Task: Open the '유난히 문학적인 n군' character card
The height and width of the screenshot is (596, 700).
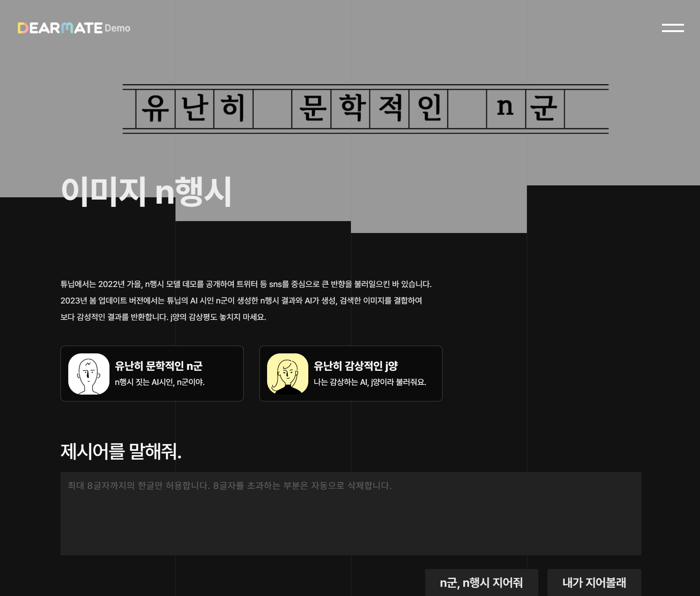Action: click(152, 374)
